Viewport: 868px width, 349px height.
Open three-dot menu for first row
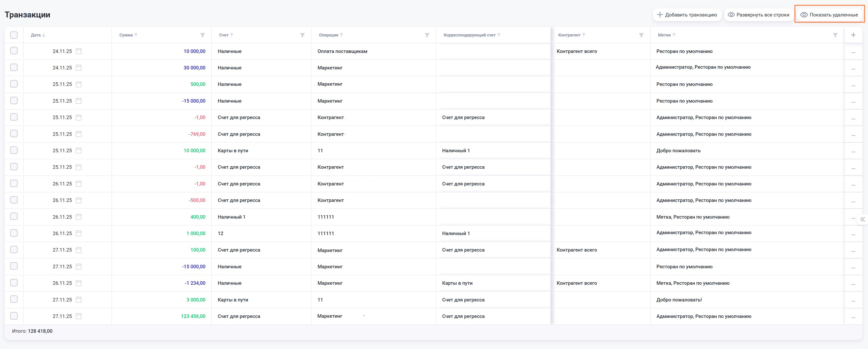point(853,52)
